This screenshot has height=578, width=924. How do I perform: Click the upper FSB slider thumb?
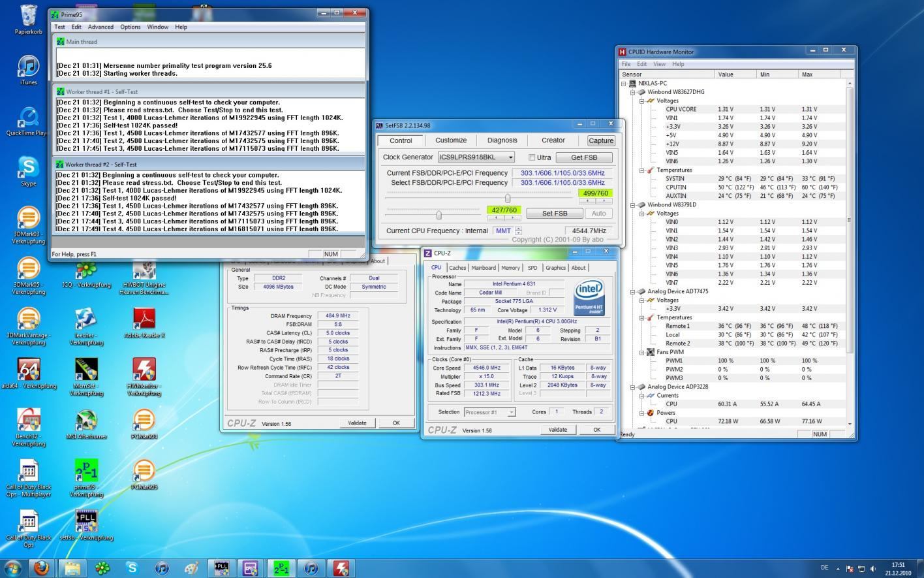coord(508,198)
